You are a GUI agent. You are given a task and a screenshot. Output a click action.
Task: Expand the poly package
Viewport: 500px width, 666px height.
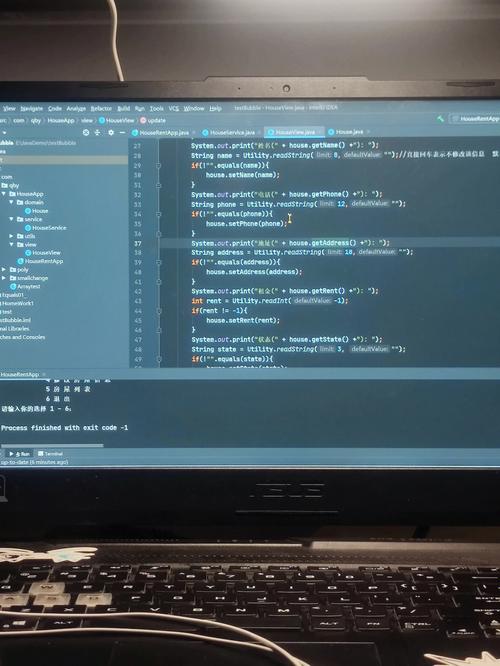[x=4, y=270]
